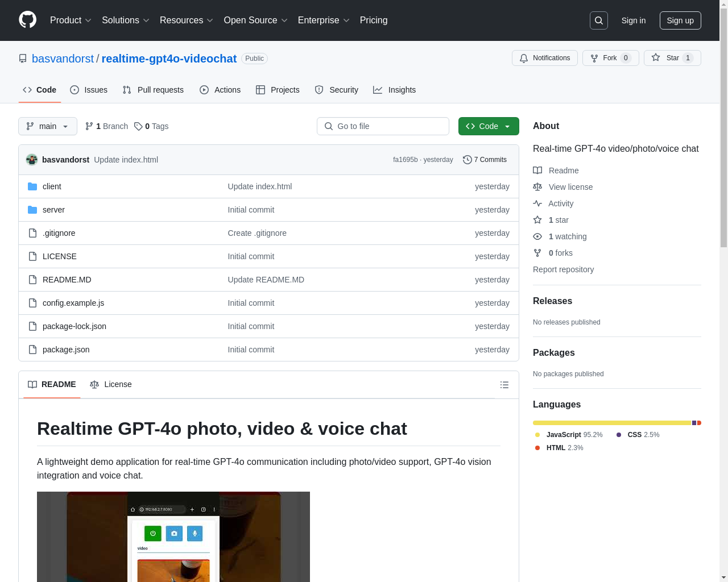Click the Fork button

coord(611,58)
